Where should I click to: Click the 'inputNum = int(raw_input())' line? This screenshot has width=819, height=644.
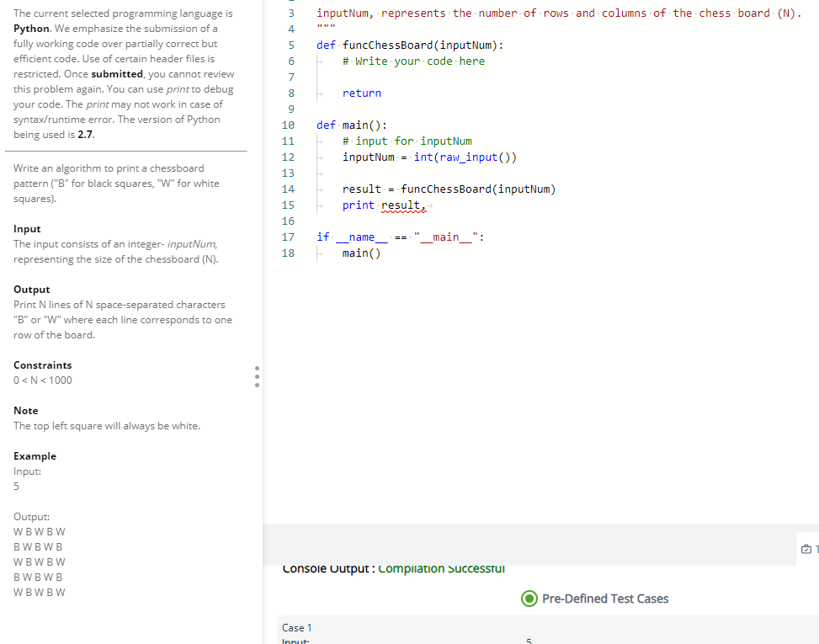point(429,157)
